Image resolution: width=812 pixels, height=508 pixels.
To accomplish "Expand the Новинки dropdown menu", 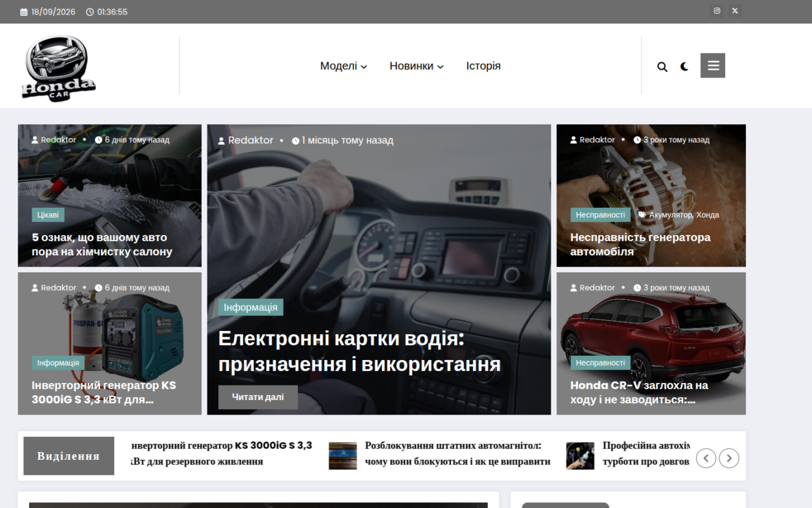I will (x=416, y=66).
